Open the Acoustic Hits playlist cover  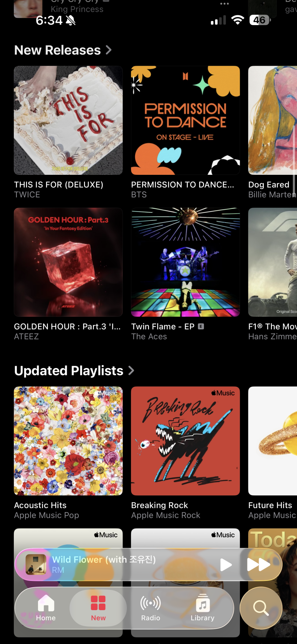coord(68,441)
